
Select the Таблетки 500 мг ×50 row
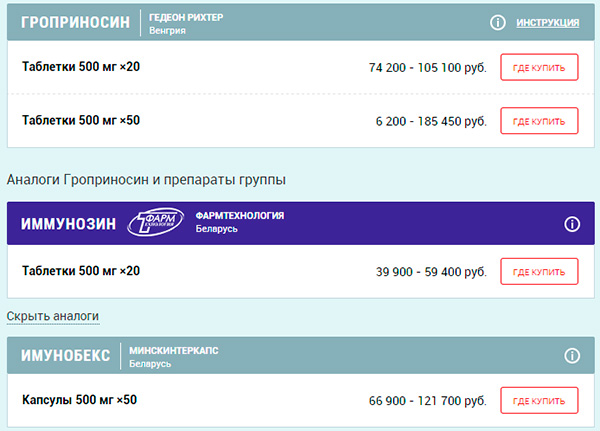tap(300, 121)
